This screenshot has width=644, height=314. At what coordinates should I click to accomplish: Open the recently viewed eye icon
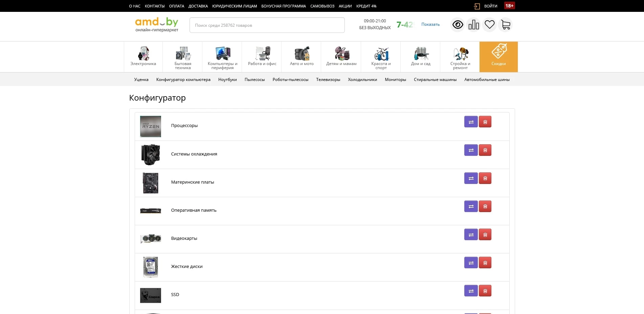click(458, 25)
